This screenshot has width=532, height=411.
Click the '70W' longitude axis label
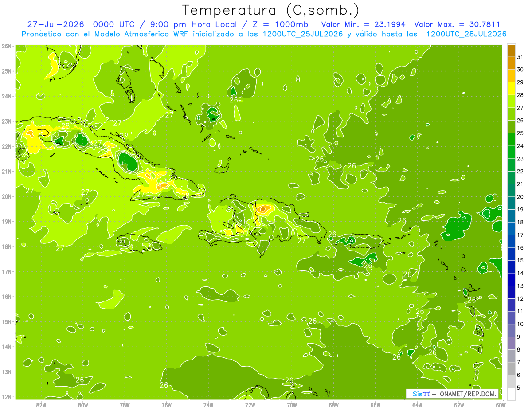[292, 405]
